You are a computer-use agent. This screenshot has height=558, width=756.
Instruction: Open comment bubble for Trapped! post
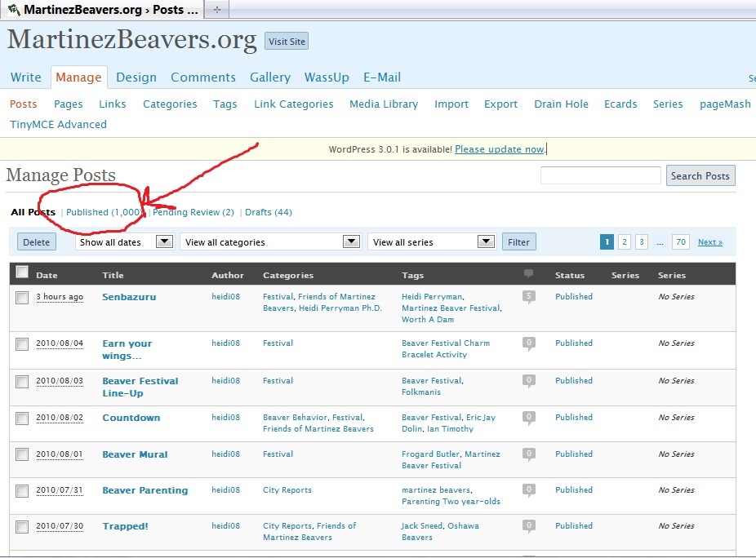click(529, 526)
